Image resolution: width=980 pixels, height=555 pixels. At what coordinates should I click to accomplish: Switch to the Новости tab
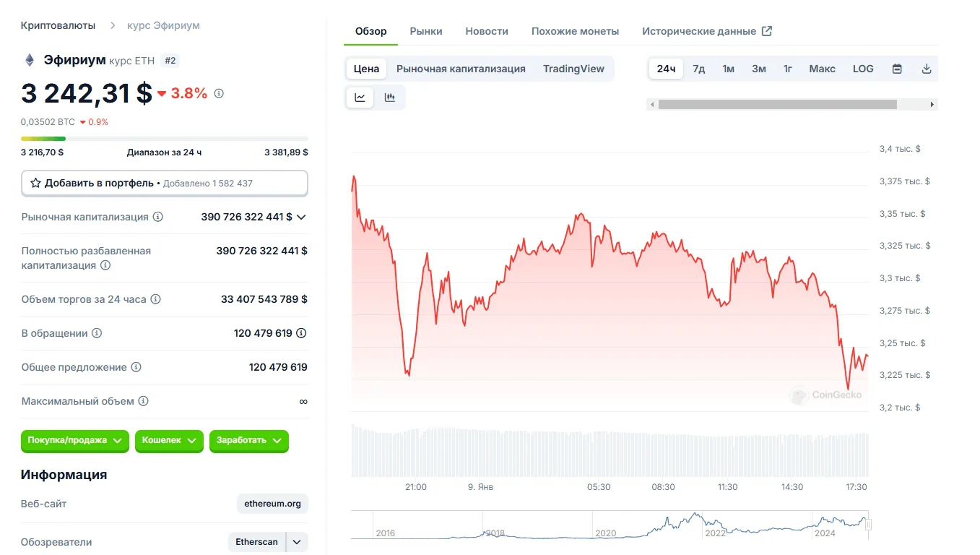(487, 31)
